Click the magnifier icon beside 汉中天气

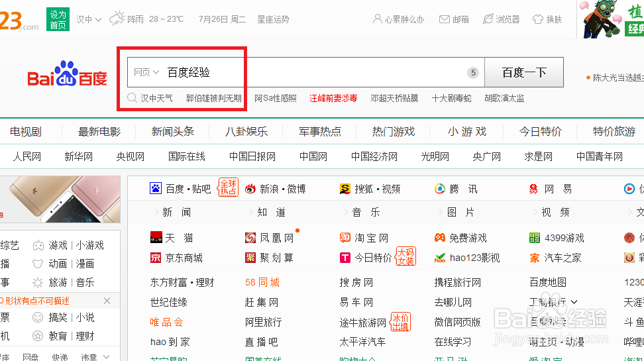(132, 98)
